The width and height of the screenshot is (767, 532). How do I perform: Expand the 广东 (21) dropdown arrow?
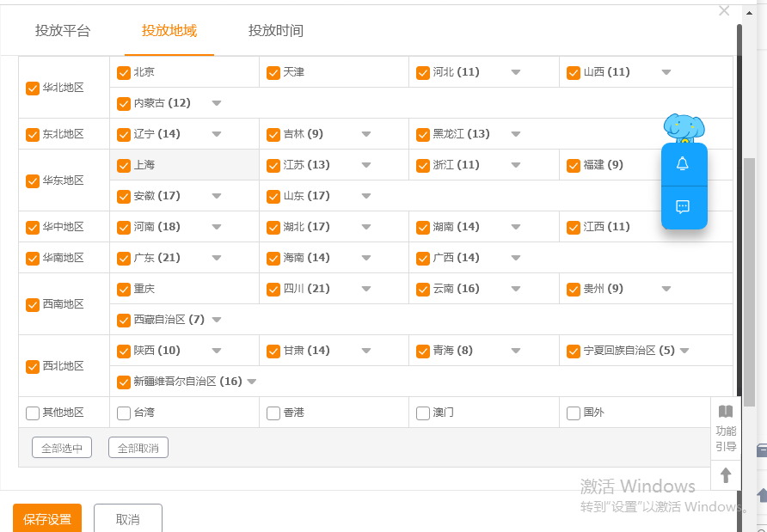point(217,258)
